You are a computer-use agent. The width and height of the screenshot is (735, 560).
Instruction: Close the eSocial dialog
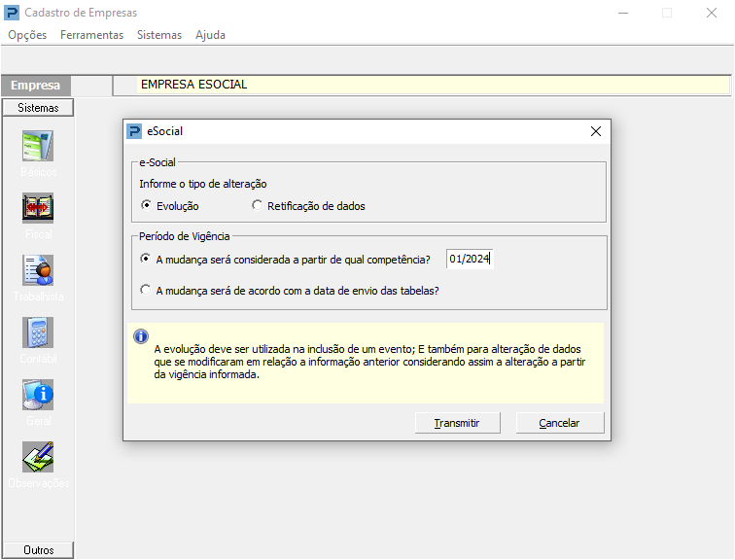[x=596, y=131]
